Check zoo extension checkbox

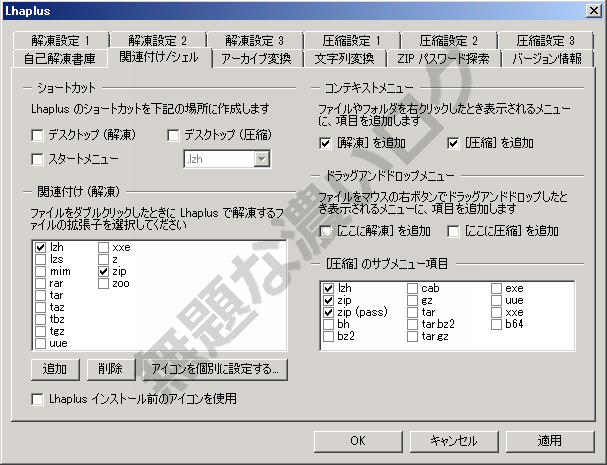103,283
